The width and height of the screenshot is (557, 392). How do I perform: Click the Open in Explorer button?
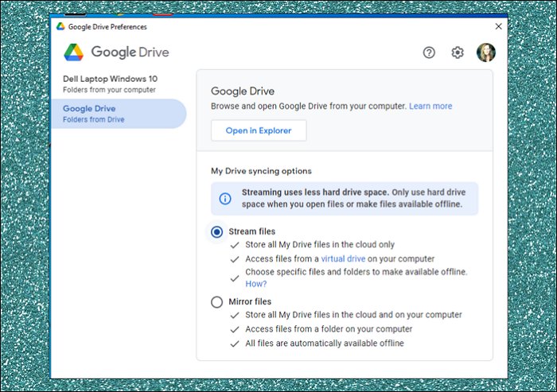[259, 130]
